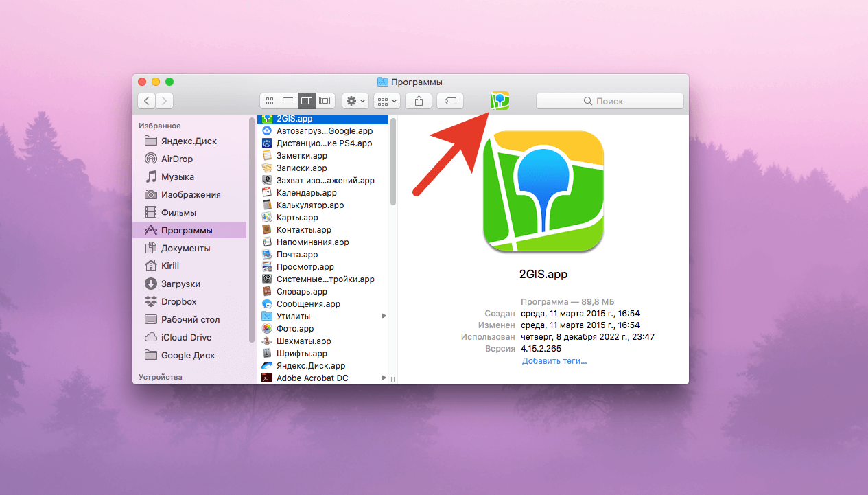The width and height of the screenshot is (868, 495).
Task: Select Сообщения.app in the list
Action: [322, 303]
